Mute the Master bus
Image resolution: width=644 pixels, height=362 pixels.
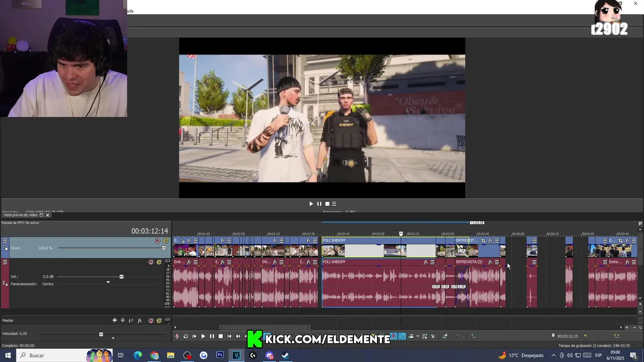151,320
